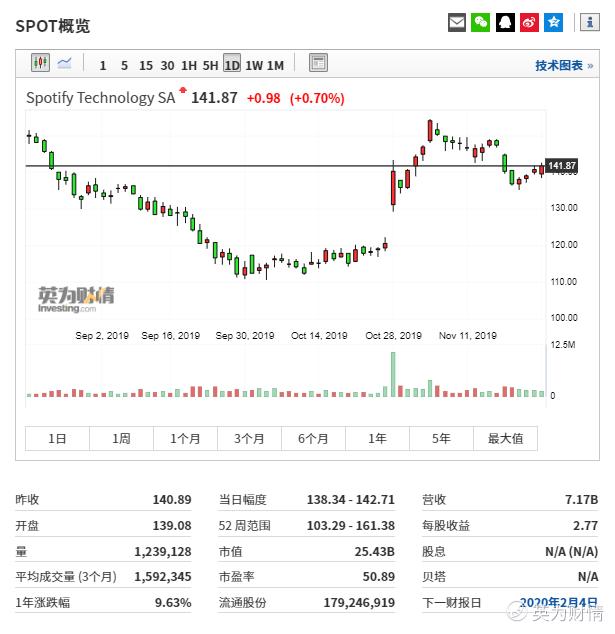Click the Sep 30, 2019 axis label
Screen dimensions: 615x634
pyautogui.click(x=245, y=335)
